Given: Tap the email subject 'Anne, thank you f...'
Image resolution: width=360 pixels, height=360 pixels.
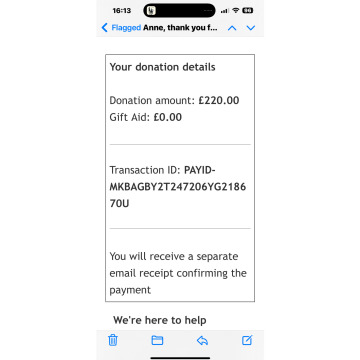Looking at the screenshot, I should point(180,28).
